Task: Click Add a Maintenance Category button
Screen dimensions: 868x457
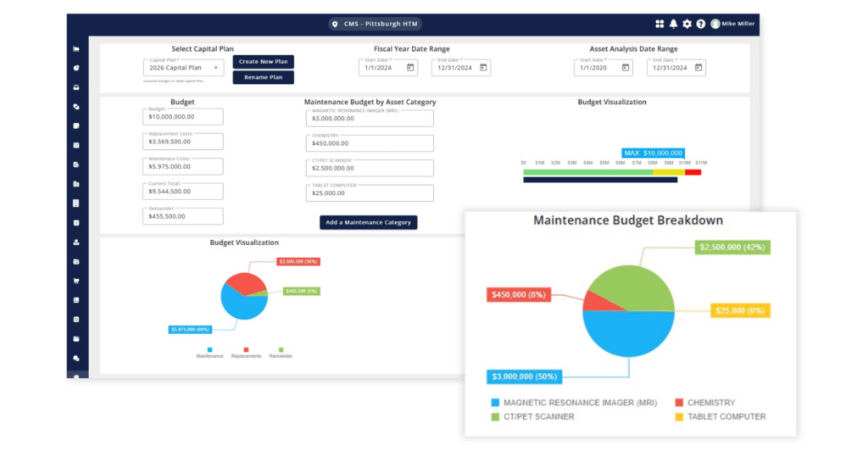Action: [x=368, y=222]
